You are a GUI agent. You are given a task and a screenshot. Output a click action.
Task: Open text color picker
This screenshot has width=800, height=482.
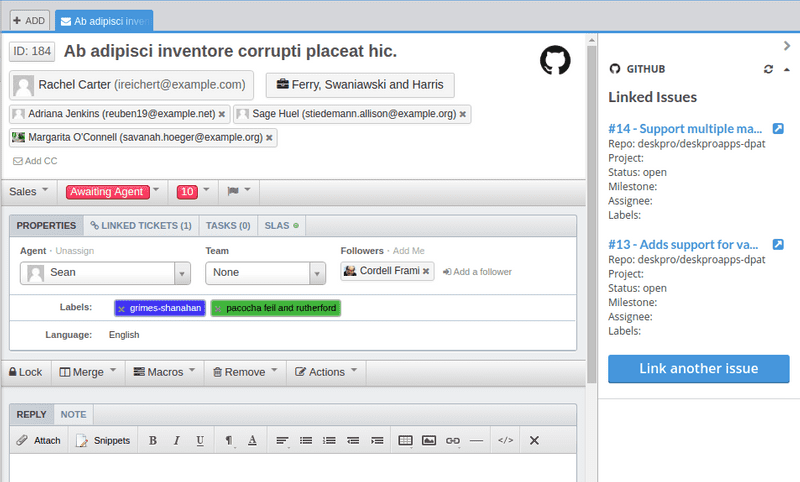[x=252, y=440]
